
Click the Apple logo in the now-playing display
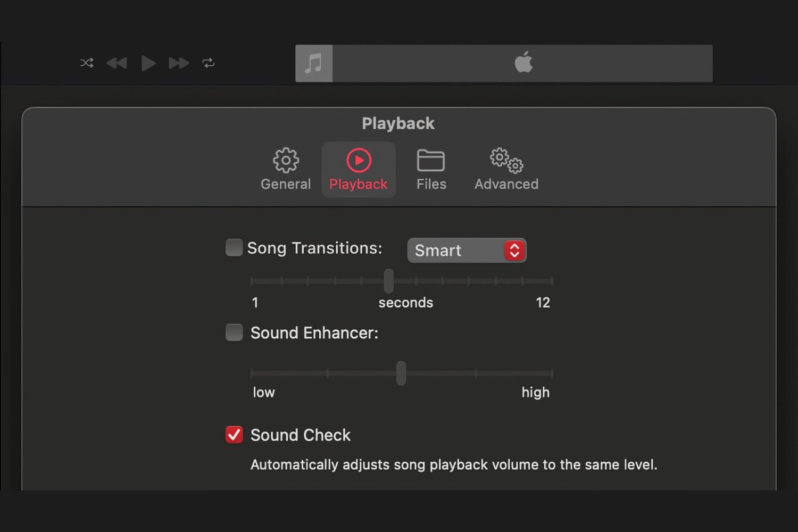[x=523, y=62]
